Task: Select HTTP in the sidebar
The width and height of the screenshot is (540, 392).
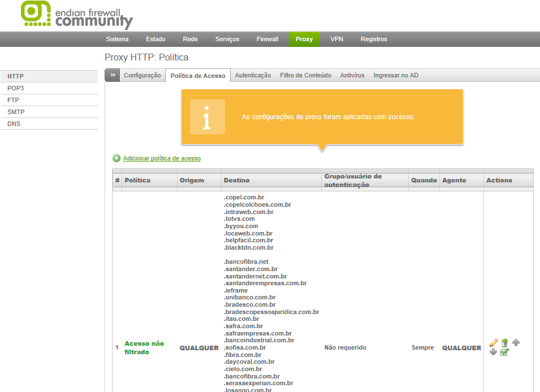Action: pos(49,76)
